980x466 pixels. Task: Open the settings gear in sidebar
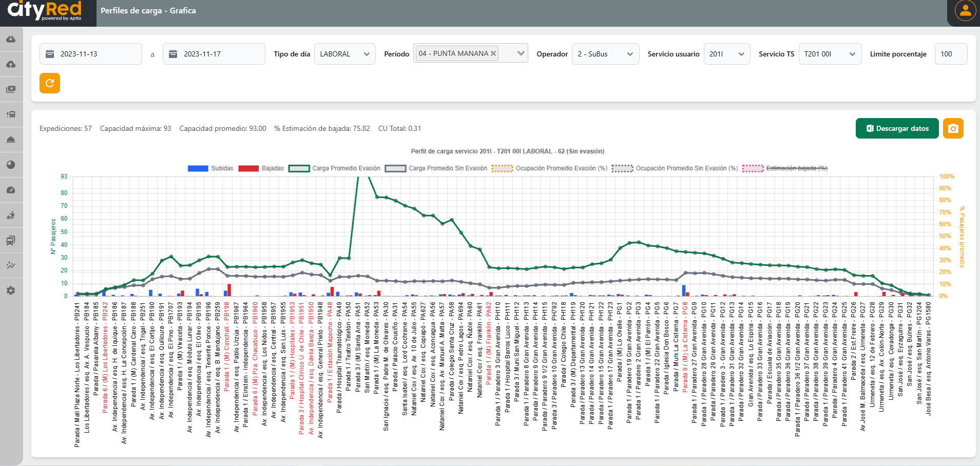11,290
